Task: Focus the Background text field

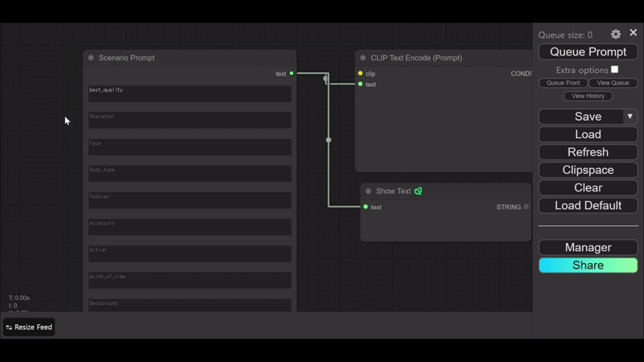Action: coord(190,306)
